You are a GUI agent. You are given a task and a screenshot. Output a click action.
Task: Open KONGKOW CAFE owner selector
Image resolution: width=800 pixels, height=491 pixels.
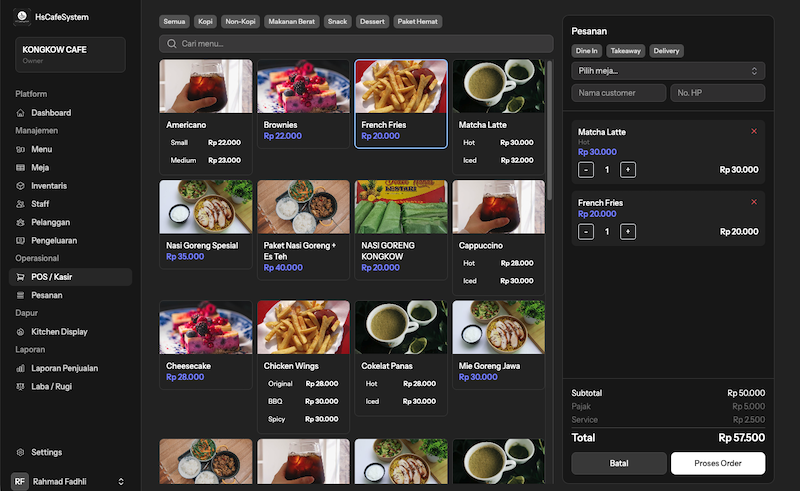[x=69, y=54]
